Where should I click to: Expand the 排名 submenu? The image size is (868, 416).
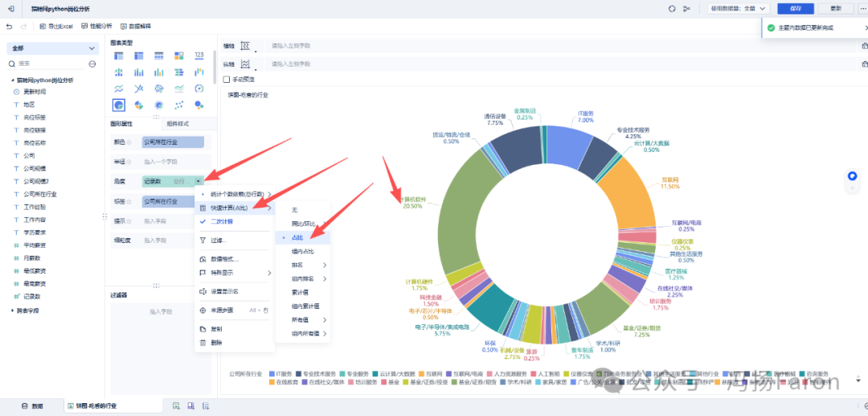303,265
